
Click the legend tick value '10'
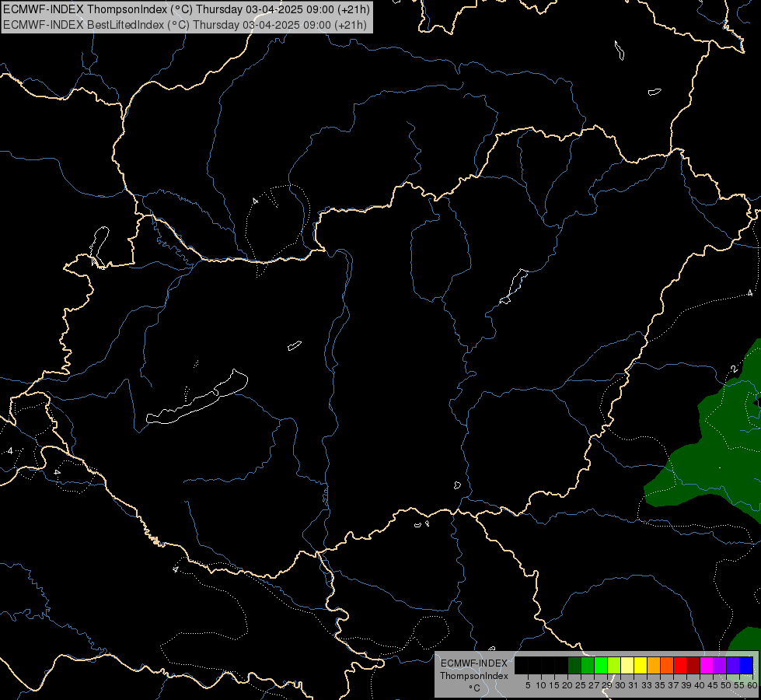coord(541,685)
